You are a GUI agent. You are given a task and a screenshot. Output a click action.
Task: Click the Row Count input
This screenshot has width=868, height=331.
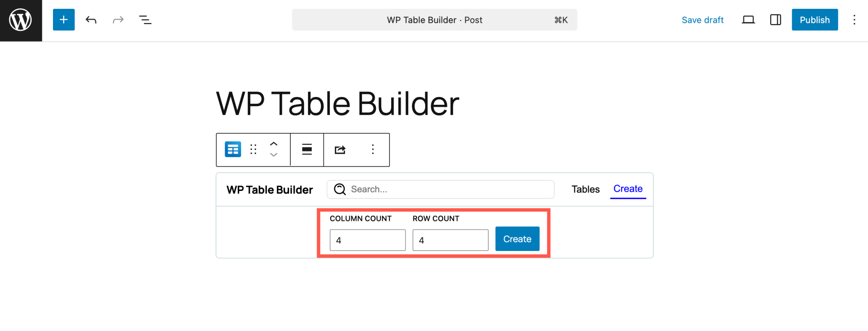click(450, 240)
